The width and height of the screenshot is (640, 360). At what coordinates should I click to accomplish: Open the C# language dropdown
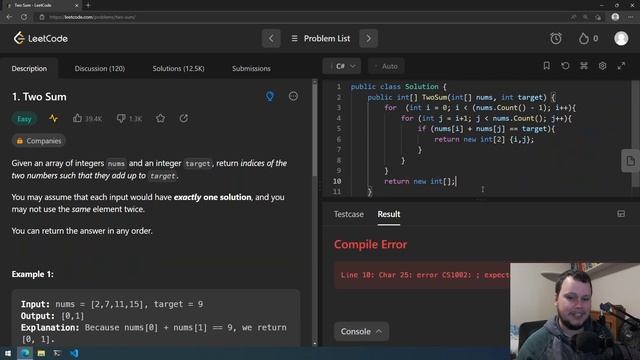point(342,66)
